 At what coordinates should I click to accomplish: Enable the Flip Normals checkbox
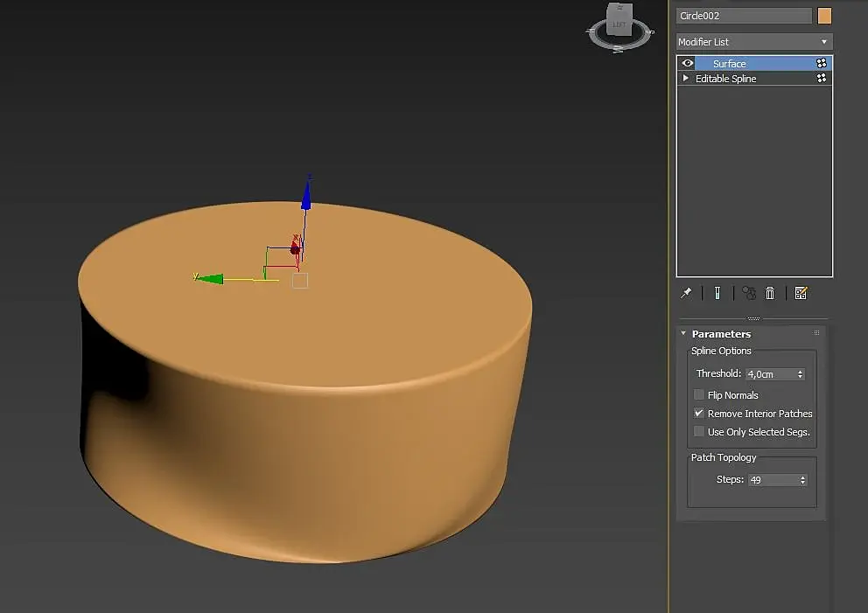coord(699,395)
